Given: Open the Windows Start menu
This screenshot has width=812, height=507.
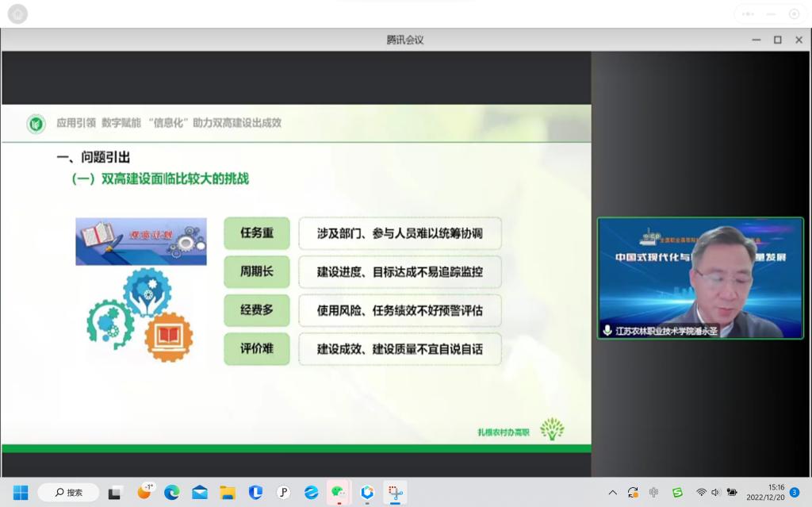Looking at the screenshot, I should (x=21, y=493).
